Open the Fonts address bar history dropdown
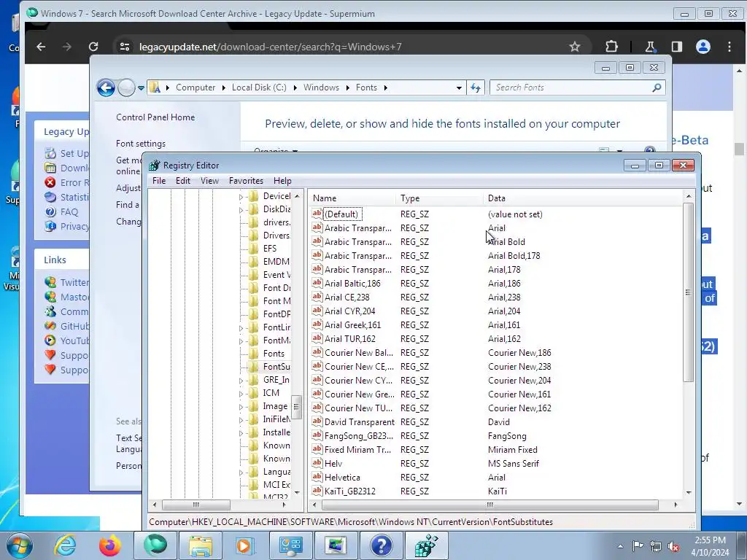This screenshot has width=747, height=560. pos(459,88)
